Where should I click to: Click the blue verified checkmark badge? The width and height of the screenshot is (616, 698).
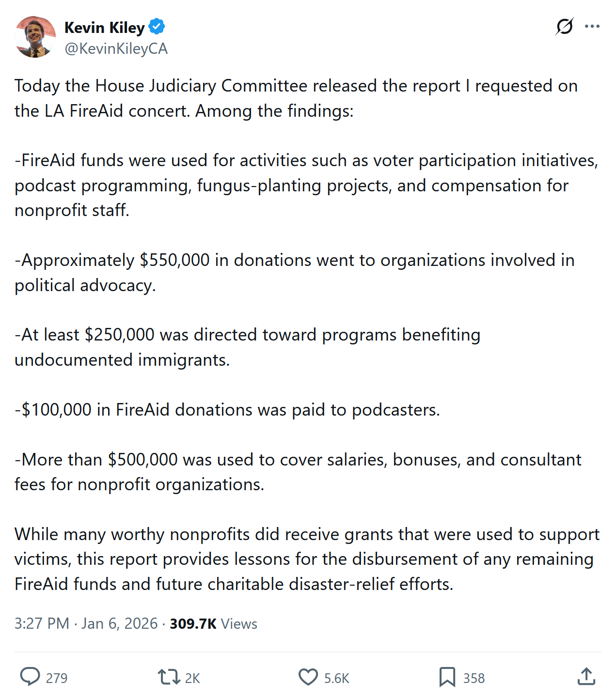pos(157,27)
